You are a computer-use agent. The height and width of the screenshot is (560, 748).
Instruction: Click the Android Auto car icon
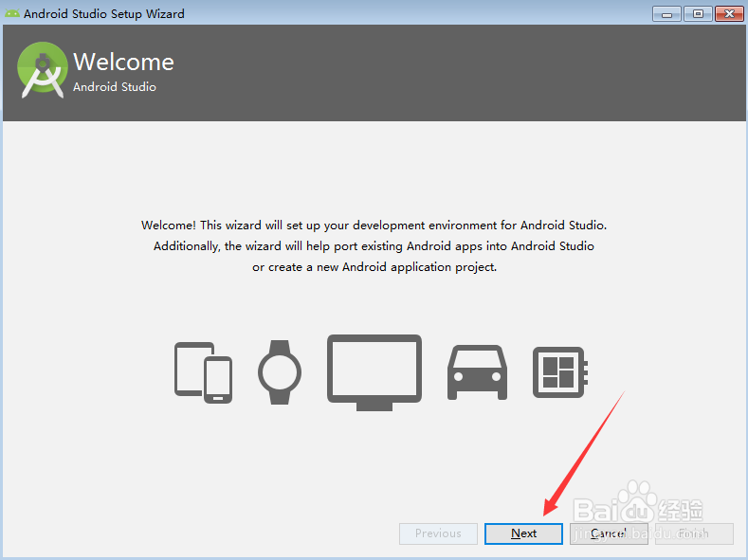tap(477, 372)
